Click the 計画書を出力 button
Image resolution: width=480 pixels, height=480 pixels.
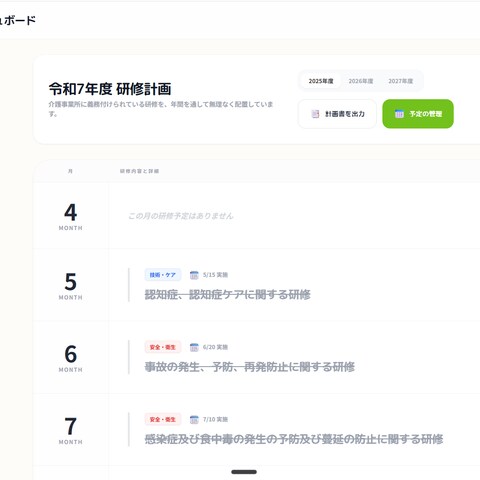point(337,114)
